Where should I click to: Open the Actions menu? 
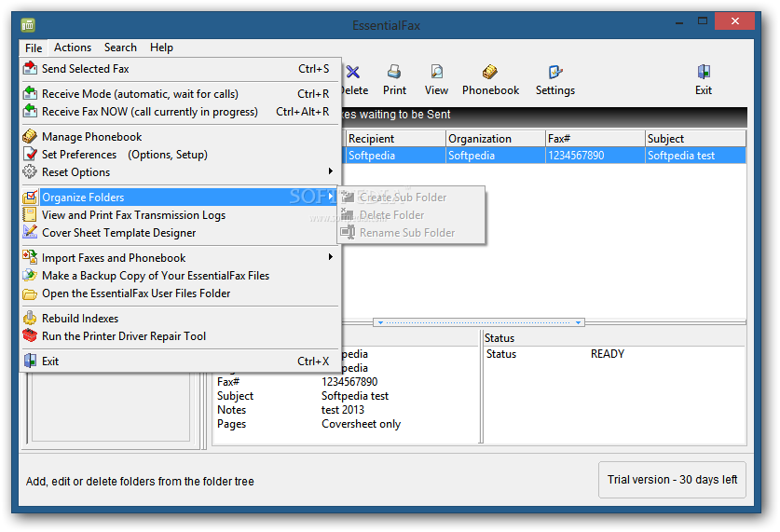point(73,48)
